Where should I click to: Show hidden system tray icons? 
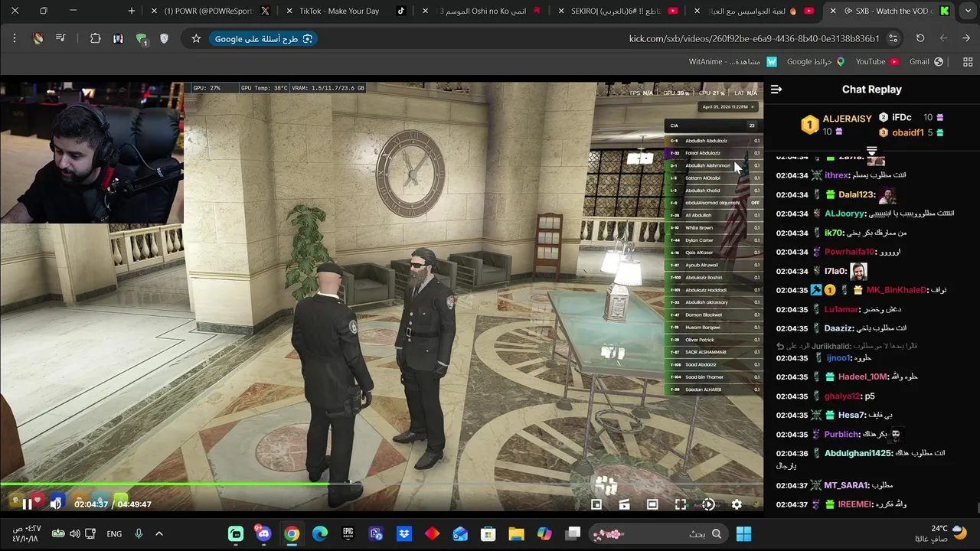coord(159,533)
